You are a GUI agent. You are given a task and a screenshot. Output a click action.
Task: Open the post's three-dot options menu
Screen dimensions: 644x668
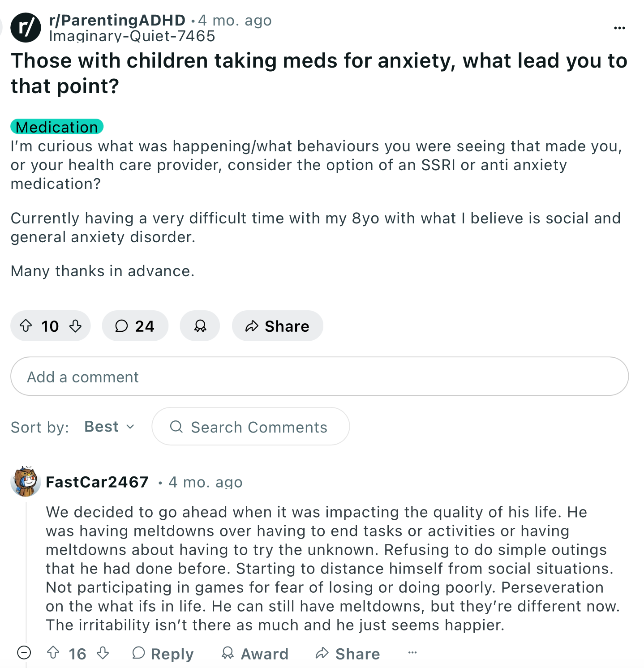pos(619,28)
